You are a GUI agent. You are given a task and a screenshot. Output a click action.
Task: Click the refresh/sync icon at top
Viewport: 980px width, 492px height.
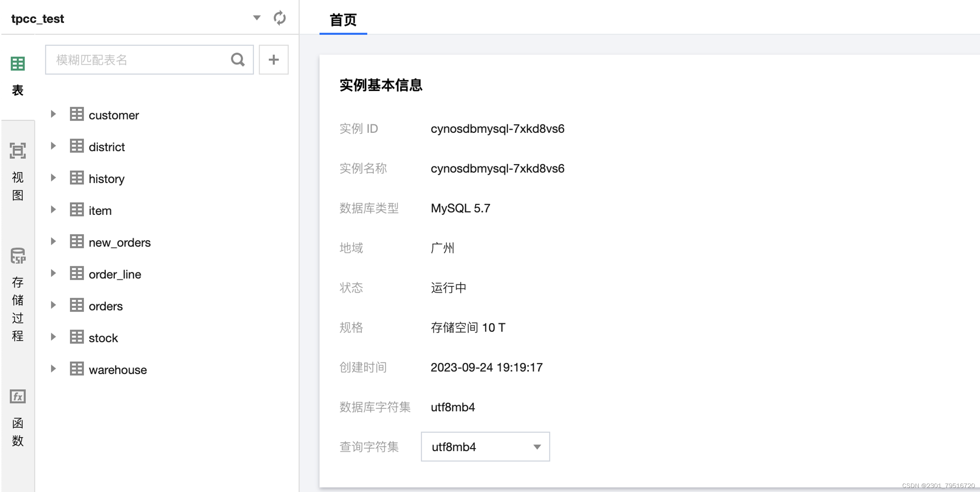point(280,18)
